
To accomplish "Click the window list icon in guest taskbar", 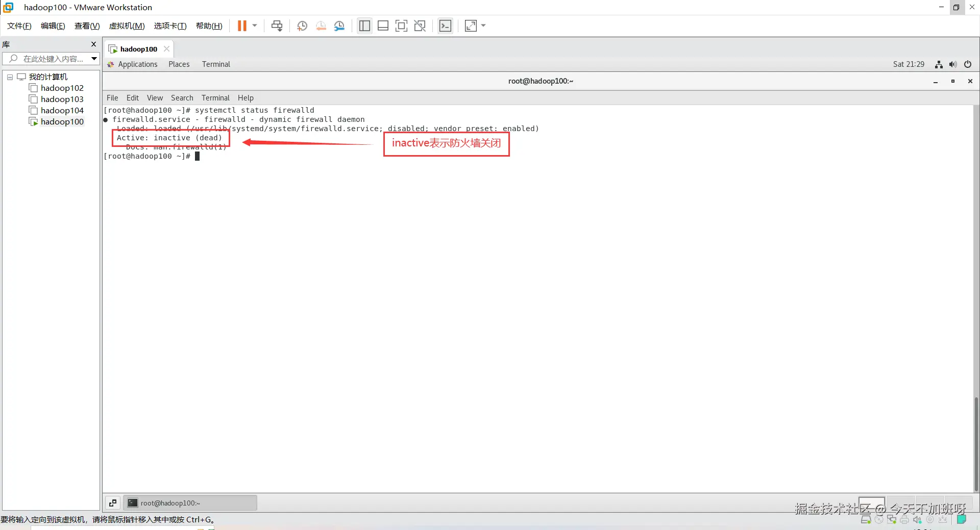I will 113,503.
